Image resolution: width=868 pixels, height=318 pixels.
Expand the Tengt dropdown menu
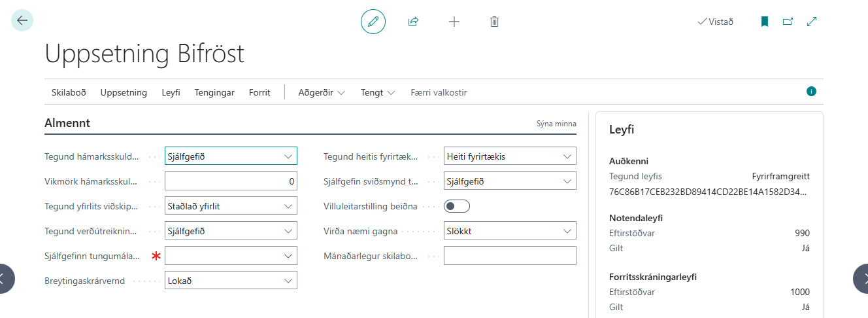(x=378, y=92)
